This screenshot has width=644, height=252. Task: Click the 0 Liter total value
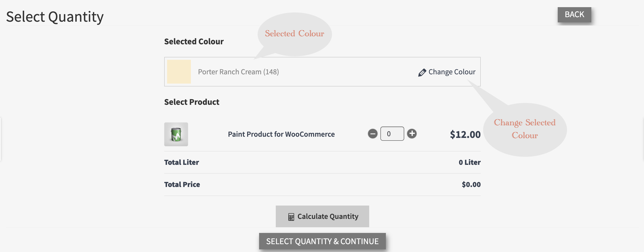pos(469,162)
